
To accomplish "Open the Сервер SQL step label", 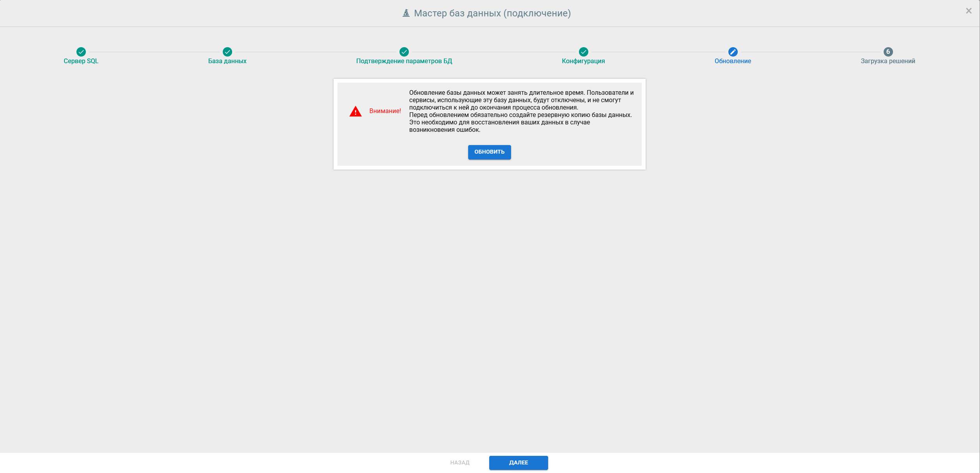I will coord(81,61).
